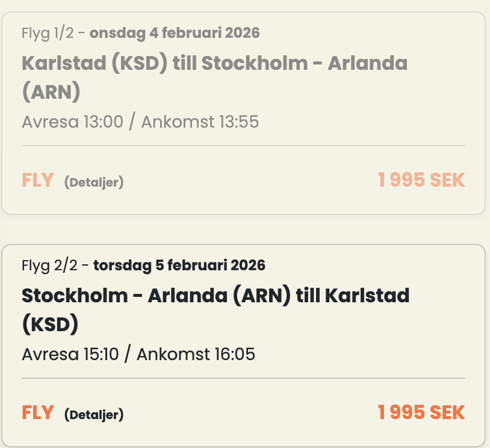Open Detaljer for the Karlstad to Stockholm flight
Screen dimensions: 490x448
(94, 182)
